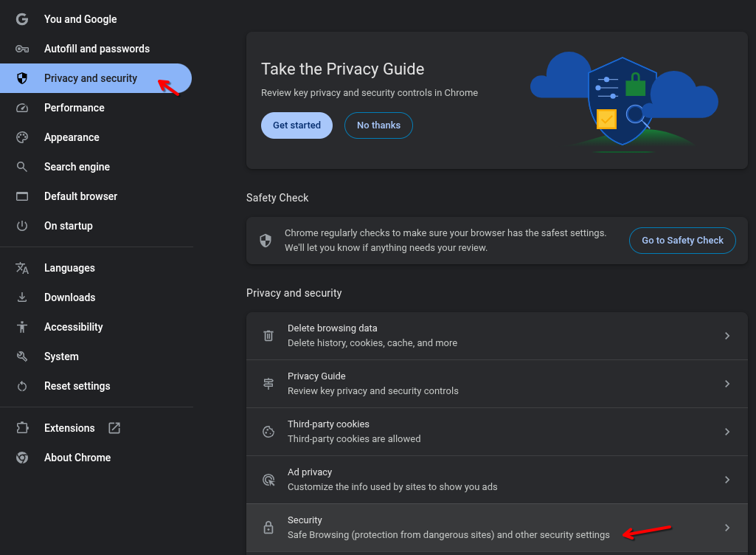Click the padlock Security icon
The height and width of the screenshot is (555, 756).
pos(268,528)
